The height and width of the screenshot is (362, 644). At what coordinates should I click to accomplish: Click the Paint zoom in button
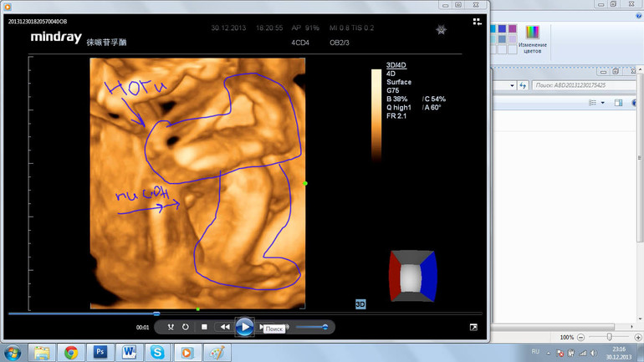click(x=639, y=337)
